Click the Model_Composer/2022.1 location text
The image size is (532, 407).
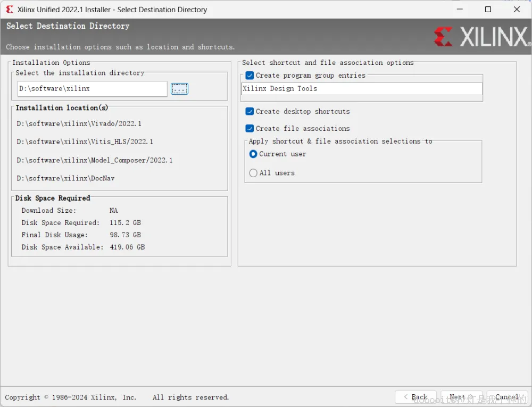[95, 160]
